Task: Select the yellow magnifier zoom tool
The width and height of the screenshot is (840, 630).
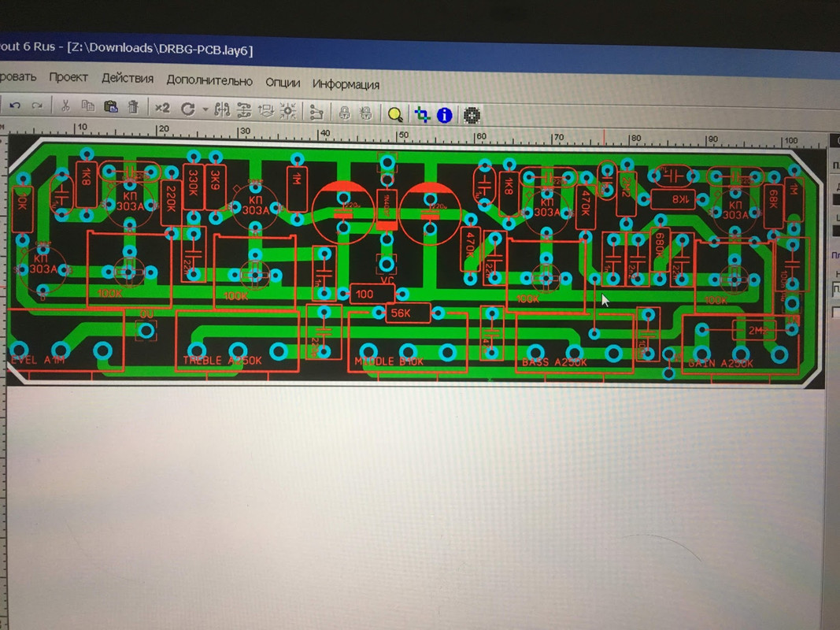Action: [x=395, y=115]
